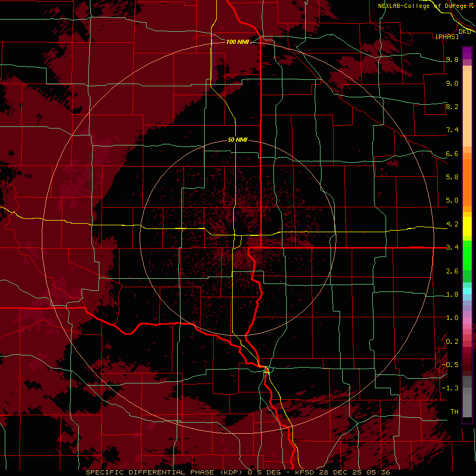
Task: Click the 5.8 scale value
Action: [x=452, y=177]
